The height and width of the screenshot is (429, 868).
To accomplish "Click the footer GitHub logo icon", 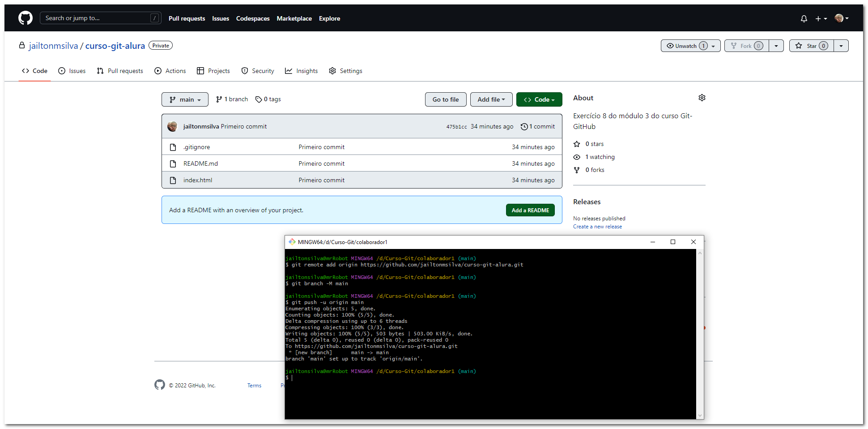I will click(160, 385).
